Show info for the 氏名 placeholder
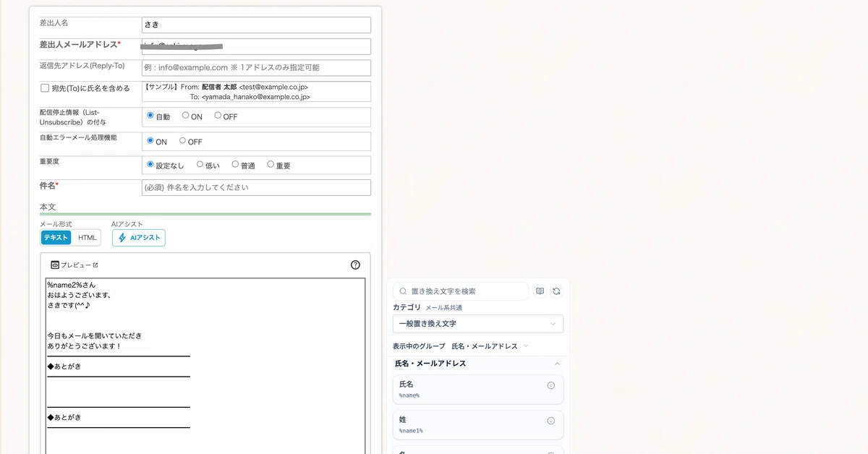The image size is (868, 454). (551, 385)
